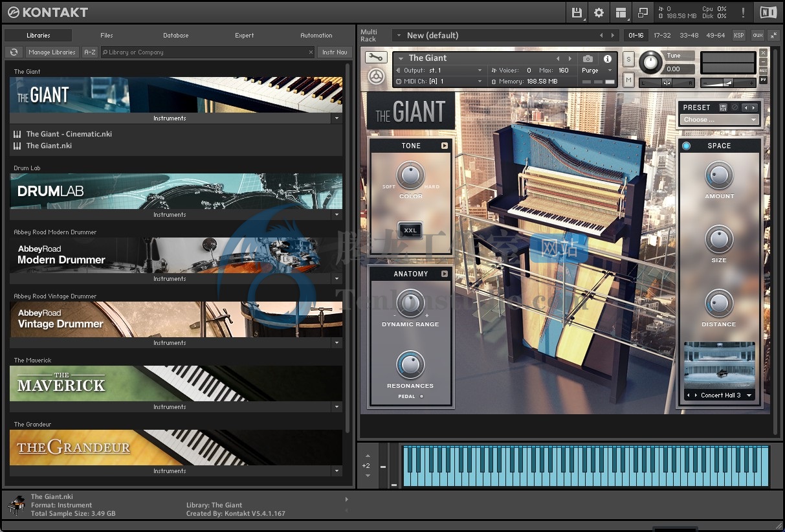The height and width of the screenshot is (532, 785).
Task: Open instrument edit mode wrench
Action: click(x=375, y=58)
